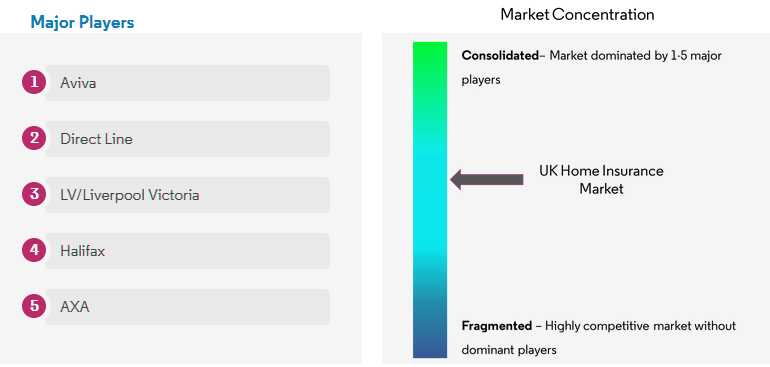Click the number 4 circle badge
The image size is (770, 367).
pyautogui.click(x=34, y=250)
